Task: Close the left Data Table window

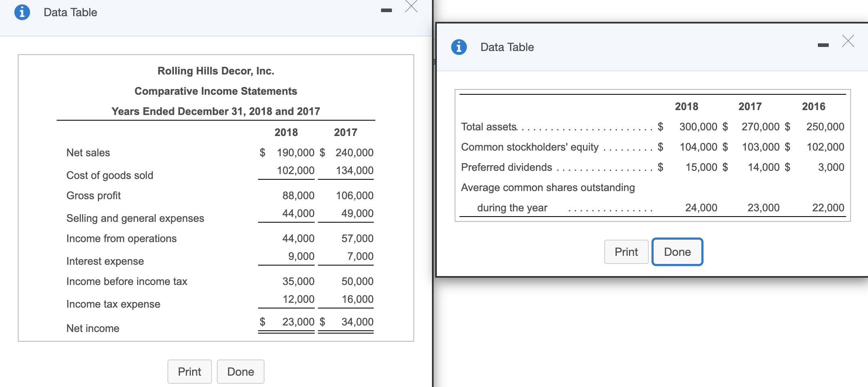Action: coord(411,6)
